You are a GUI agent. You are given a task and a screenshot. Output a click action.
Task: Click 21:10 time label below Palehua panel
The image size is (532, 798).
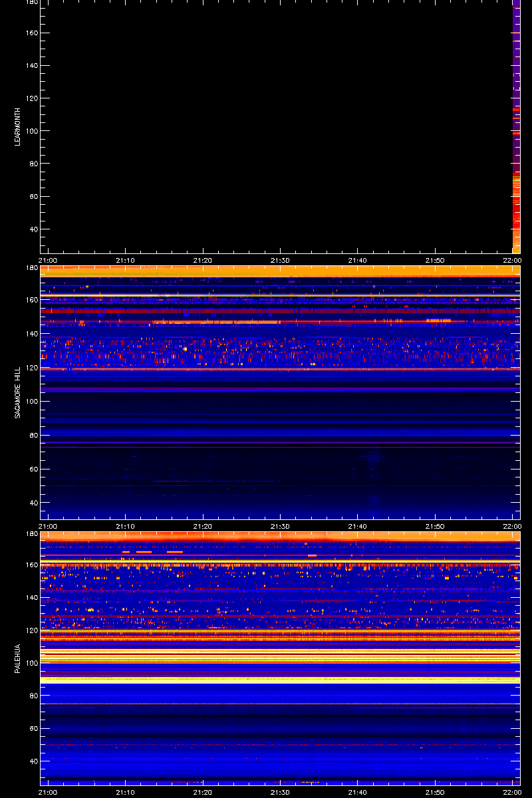coord(126,793)
